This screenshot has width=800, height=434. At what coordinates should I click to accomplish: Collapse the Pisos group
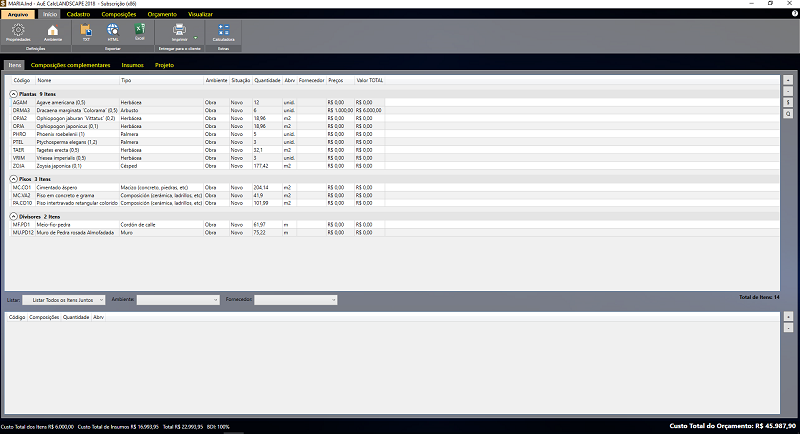pyautogui.click(x=14, y=179)
